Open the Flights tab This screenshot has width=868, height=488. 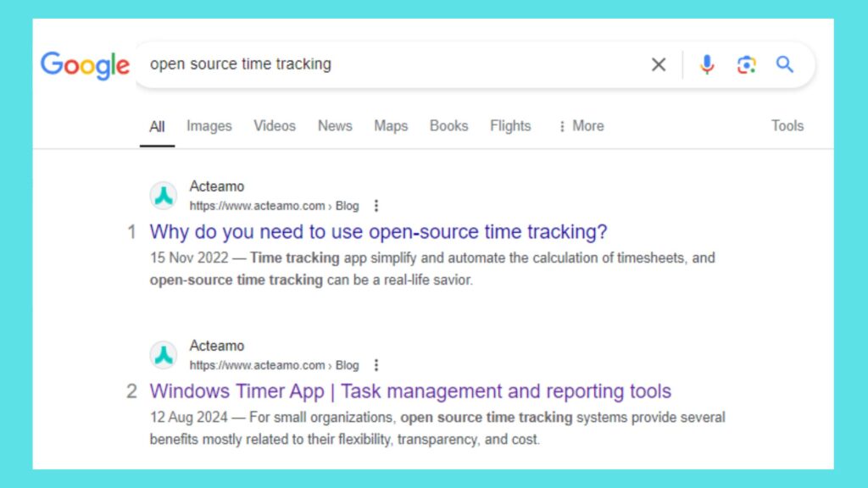pyautogui.click(x=510, y=126)
